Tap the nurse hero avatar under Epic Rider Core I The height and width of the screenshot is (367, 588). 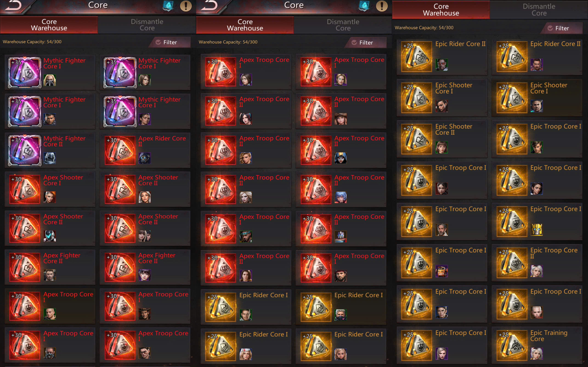[x=245, y=354]
